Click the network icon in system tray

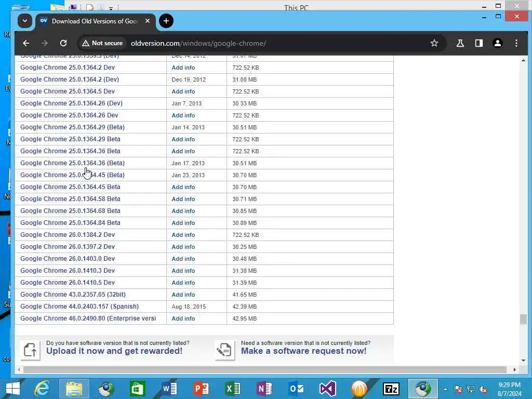tap(471, 389)
